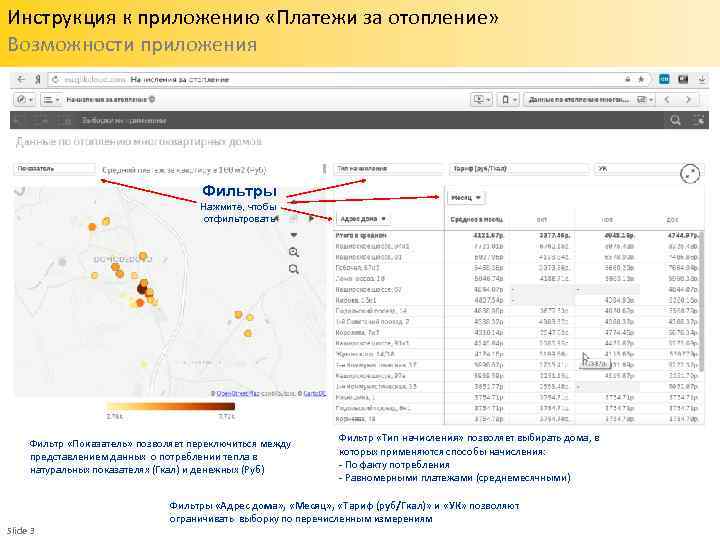Open the stories monitor dropdown
720x540 pixels.
tap(482, 100)
